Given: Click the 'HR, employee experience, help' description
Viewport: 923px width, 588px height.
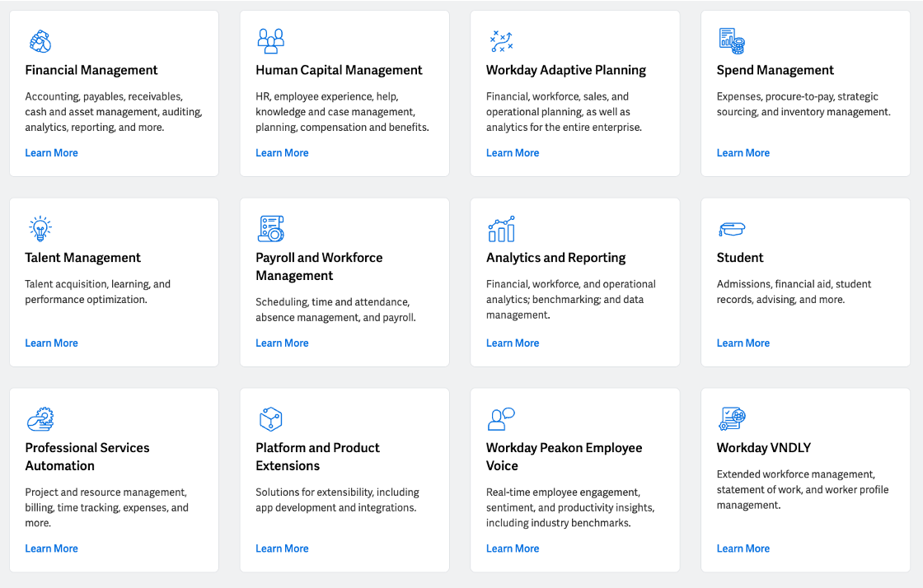Looking at the screenshot, I should pyautogui.click(x=342, y=112).
